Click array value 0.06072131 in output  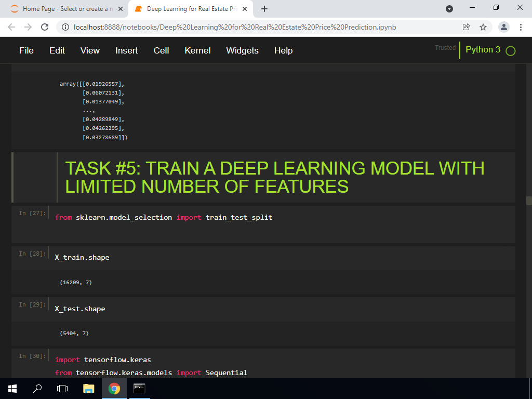tap(103, 92)
